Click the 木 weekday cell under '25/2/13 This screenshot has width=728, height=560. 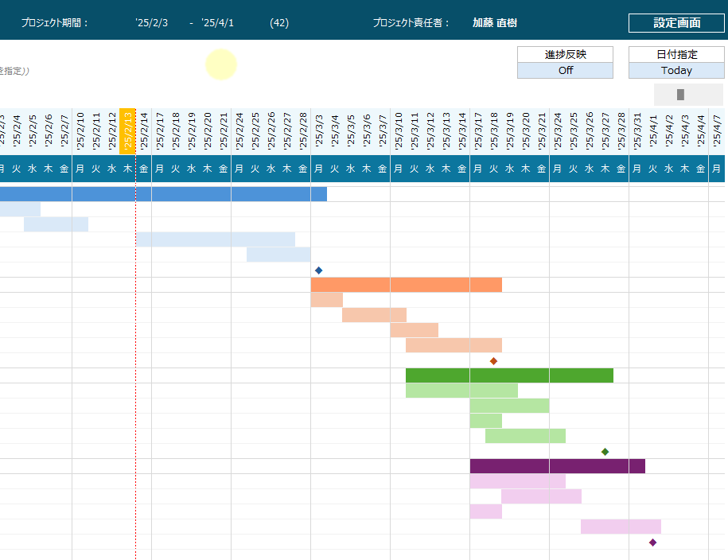pyautogui.click(x=127, y=169)
